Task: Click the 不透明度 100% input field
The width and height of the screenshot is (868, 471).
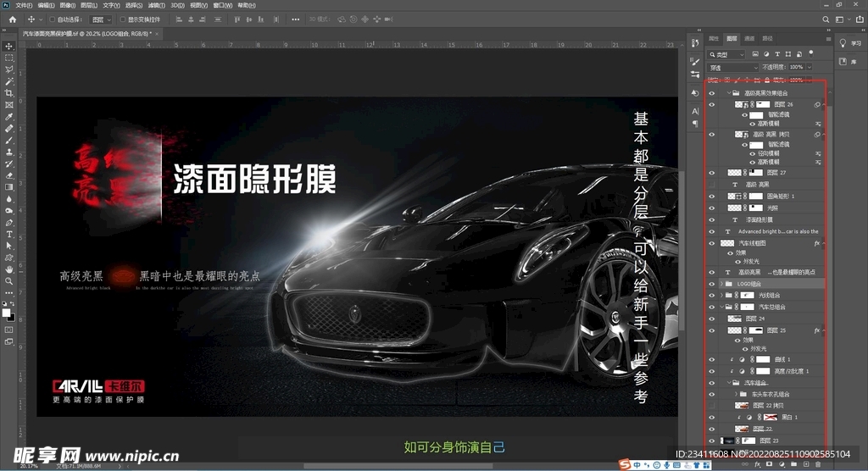Action: pos(798,67)
